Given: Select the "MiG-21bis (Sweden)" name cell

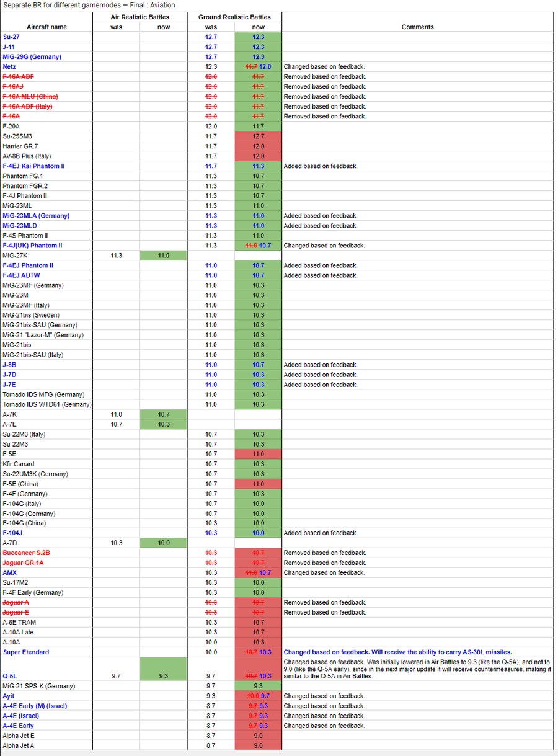Looking at the screenshot, I should pyautogui.click(x=46, y=315).
